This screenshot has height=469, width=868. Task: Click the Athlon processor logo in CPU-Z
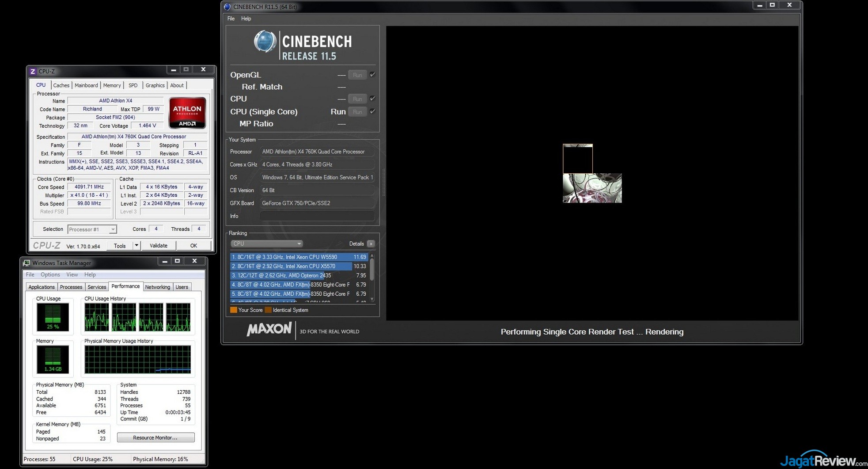click(187, 113)
